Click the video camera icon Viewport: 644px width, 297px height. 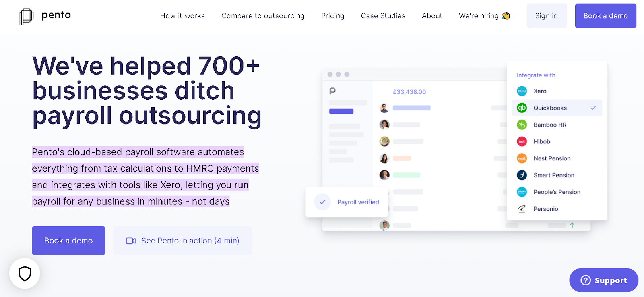coord(131,241)
